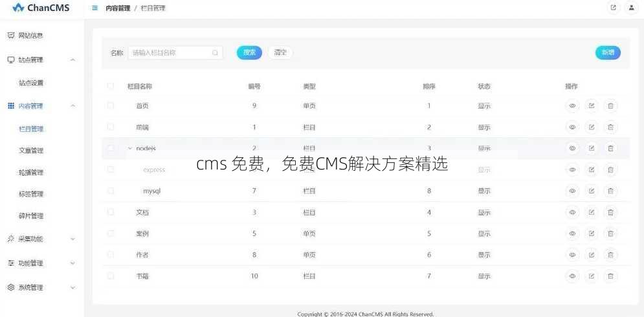Viewport: 644px width, 317px height.
Task: Tick the checkbox for 前端 row
Action: pos(111,127)
